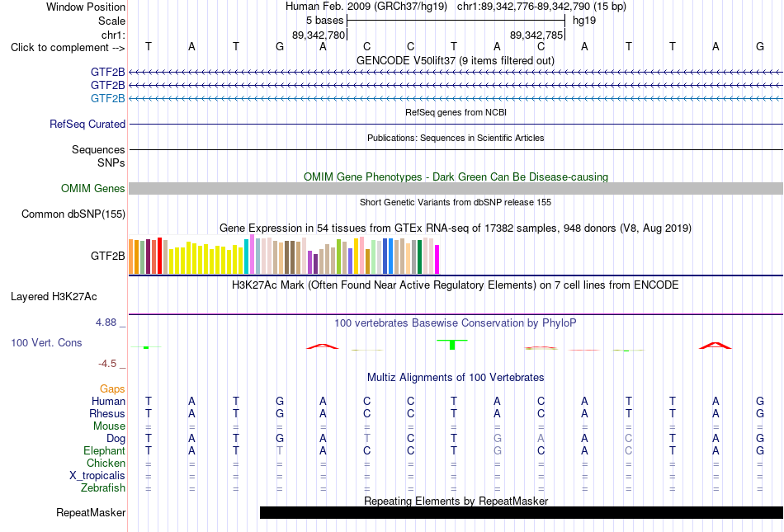Click the light gray T in the Dog row

367,439
